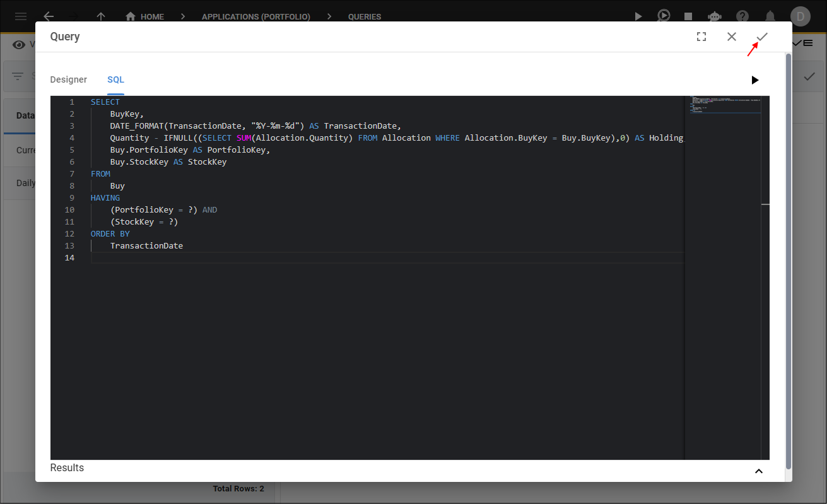
Task: Click ORDER BY on line 12
Action: coord(110,233)
